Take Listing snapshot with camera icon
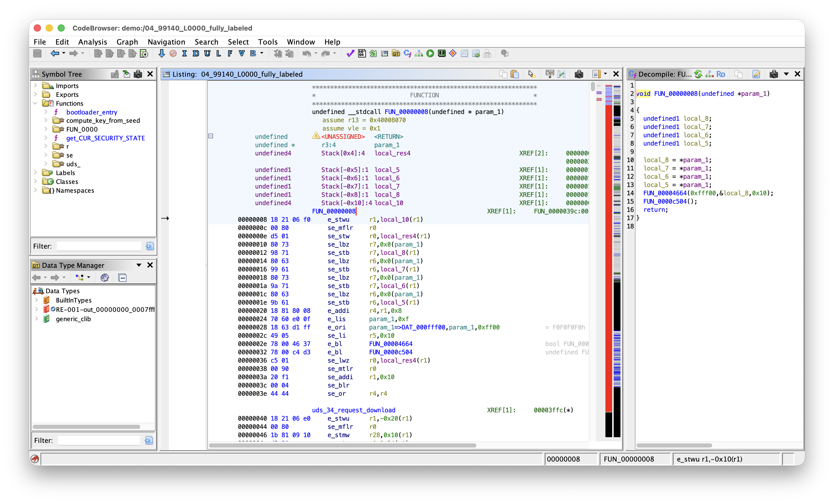The image size is (834, 504). point(579,74)
